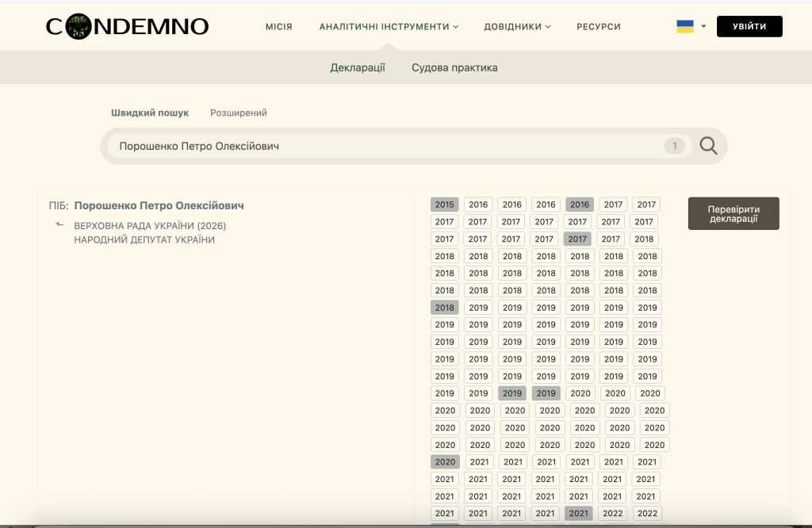Expand the АНАЛІТИЧНІ ІНСТРУМЕНТИ menu

(389, 26)
